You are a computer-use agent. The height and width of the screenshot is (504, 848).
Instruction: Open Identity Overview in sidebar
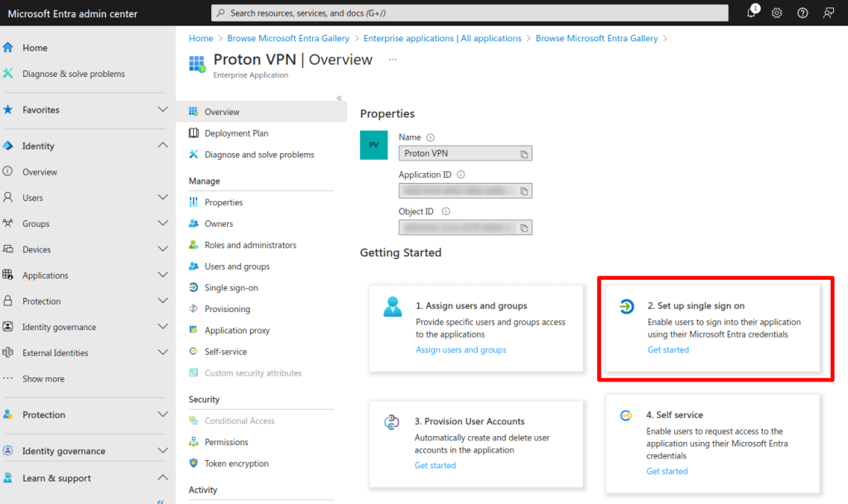40,172
